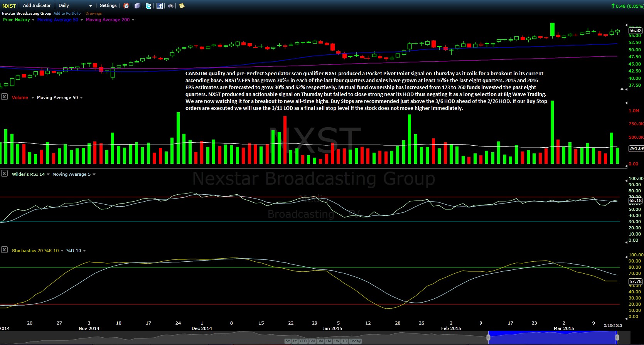Select the 6M time range button
644x345 pixels.
click(312, 341)
